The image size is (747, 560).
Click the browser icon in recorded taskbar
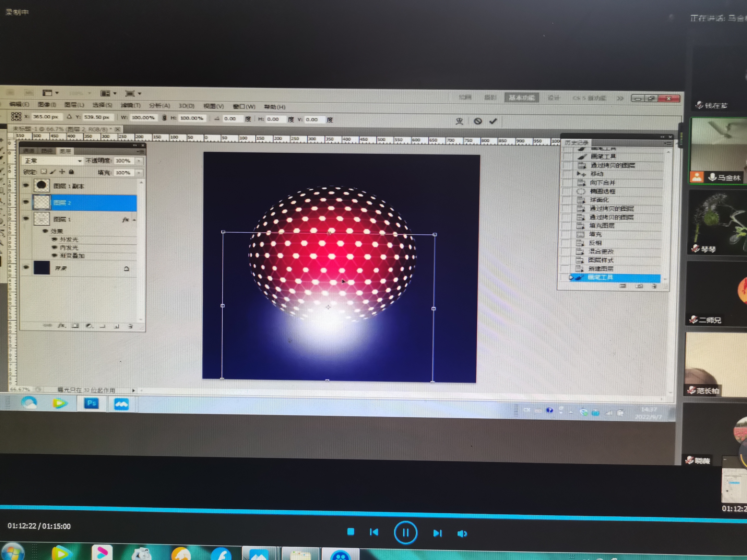(x=29, y=403)
